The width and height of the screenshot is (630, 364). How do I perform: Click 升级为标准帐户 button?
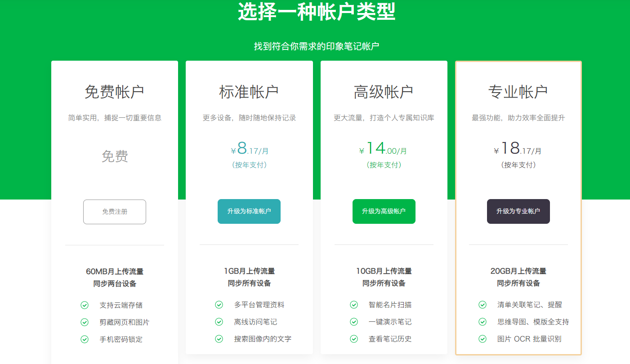point(249,211)
